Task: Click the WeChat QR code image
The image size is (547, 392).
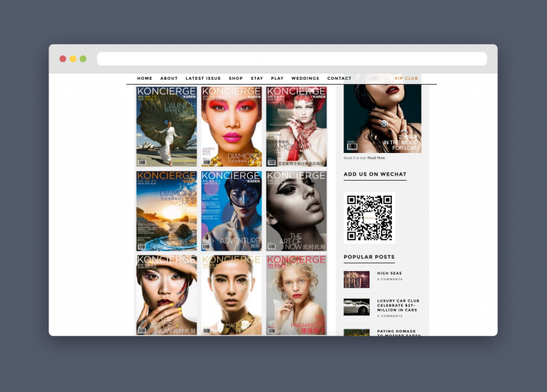Action: 369,218
